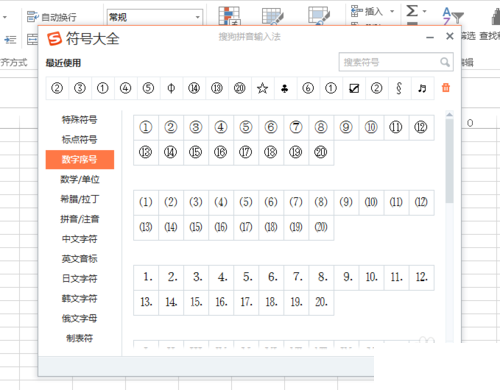Insert the music note symbol from recent row
This screenshot has height=390, width=500.
pyautogui.click(x=422, y=88)
